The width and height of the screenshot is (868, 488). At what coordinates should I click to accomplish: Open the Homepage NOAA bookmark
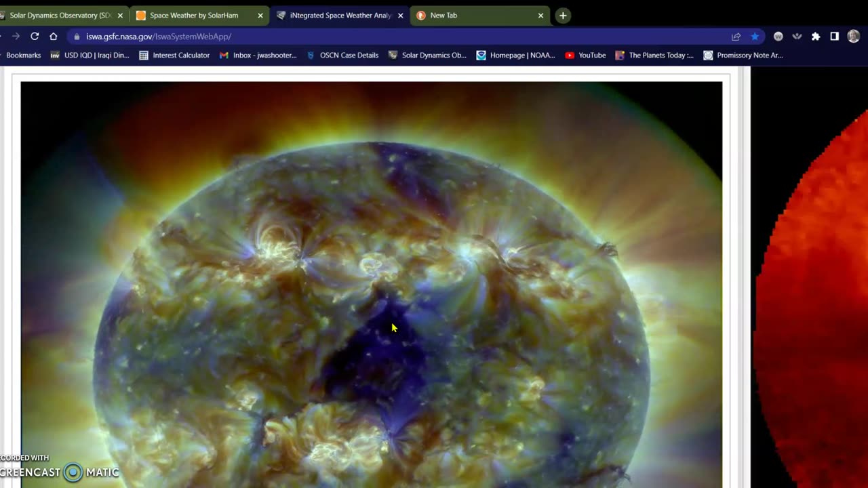(x=515, y=56)
